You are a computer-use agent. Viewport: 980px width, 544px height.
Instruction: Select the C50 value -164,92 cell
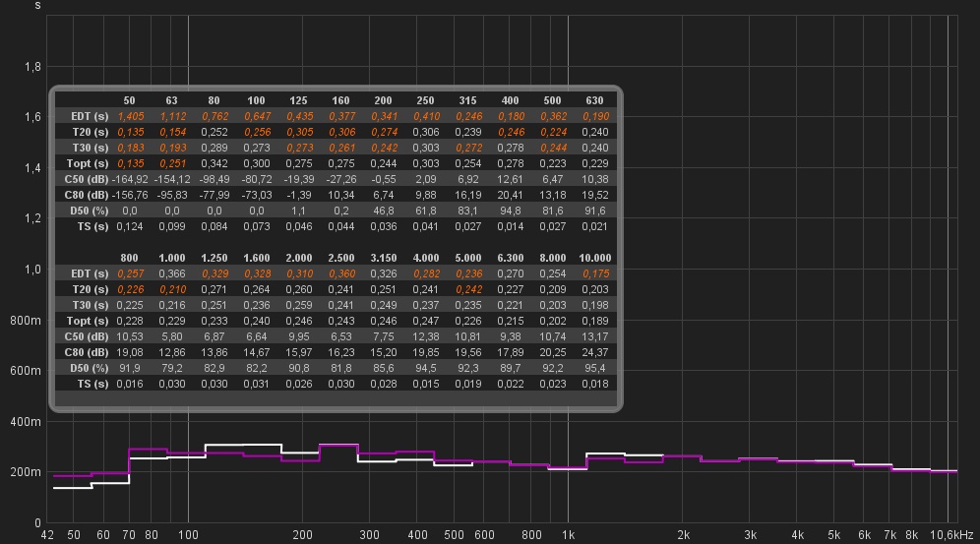point(129,179)
